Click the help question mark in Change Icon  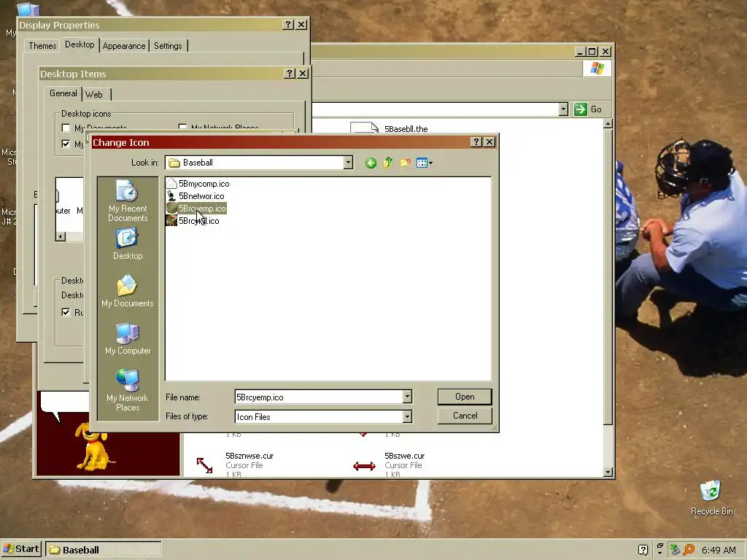point(476,142)
